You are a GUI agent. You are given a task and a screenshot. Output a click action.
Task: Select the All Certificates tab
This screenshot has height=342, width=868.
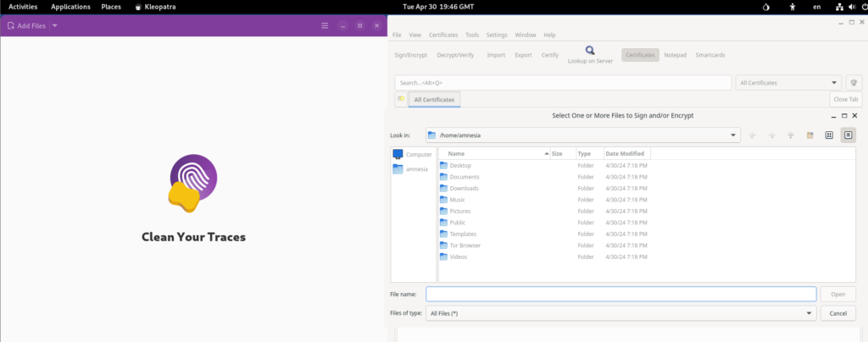point(434,100)
